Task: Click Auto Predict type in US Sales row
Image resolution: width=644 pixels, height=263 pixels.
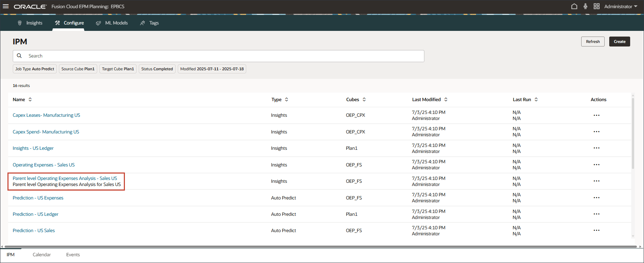Action: 284,231
